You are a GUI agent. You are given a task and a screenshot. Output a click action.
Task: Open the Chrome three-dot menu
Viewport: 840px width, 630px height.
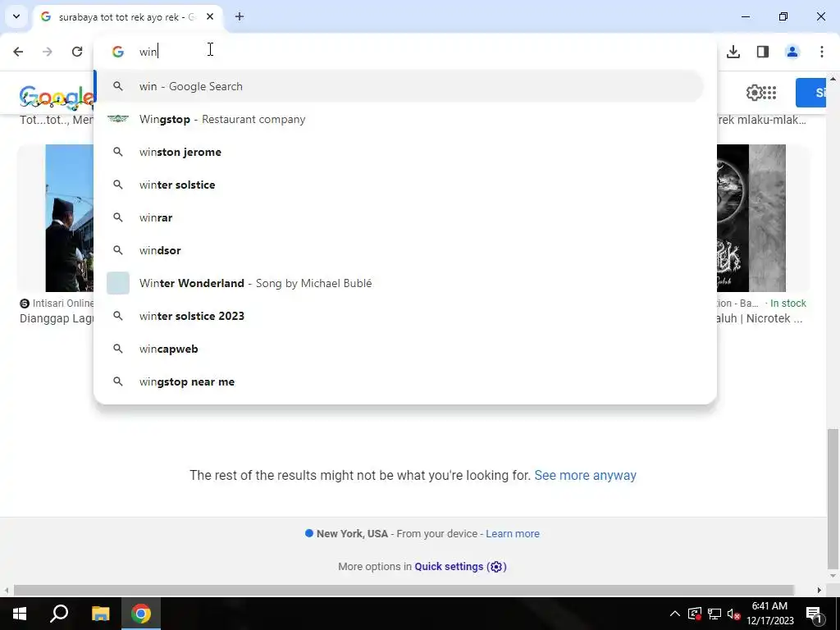pyautogui.click(x=822, y=52)
